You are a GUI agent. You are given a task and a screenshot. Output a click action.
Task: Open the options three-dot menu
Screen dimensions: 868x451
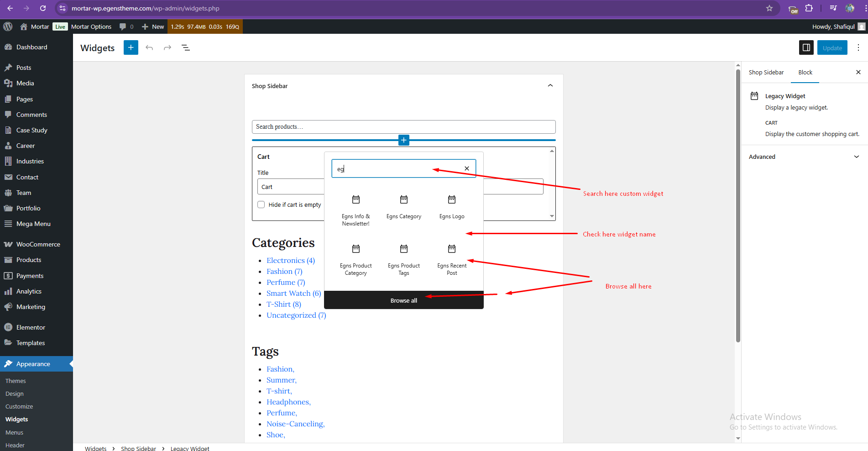[x=858, y=47]
